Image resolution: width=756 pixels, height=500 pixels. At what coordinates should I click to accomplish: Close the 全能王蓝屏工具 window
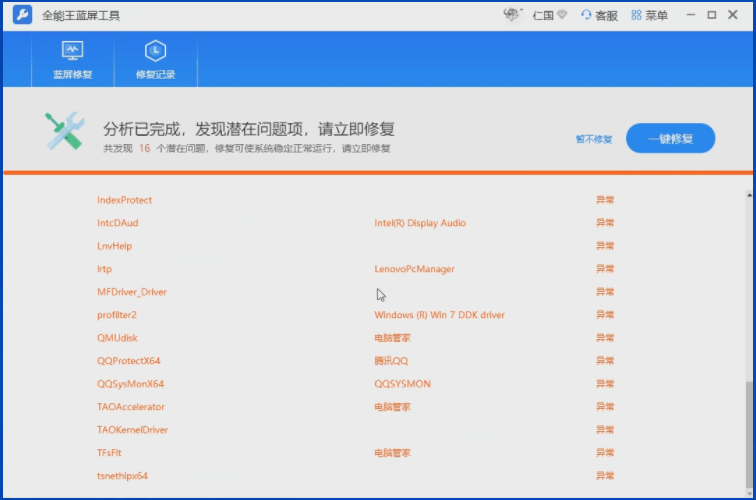(732, 15)
